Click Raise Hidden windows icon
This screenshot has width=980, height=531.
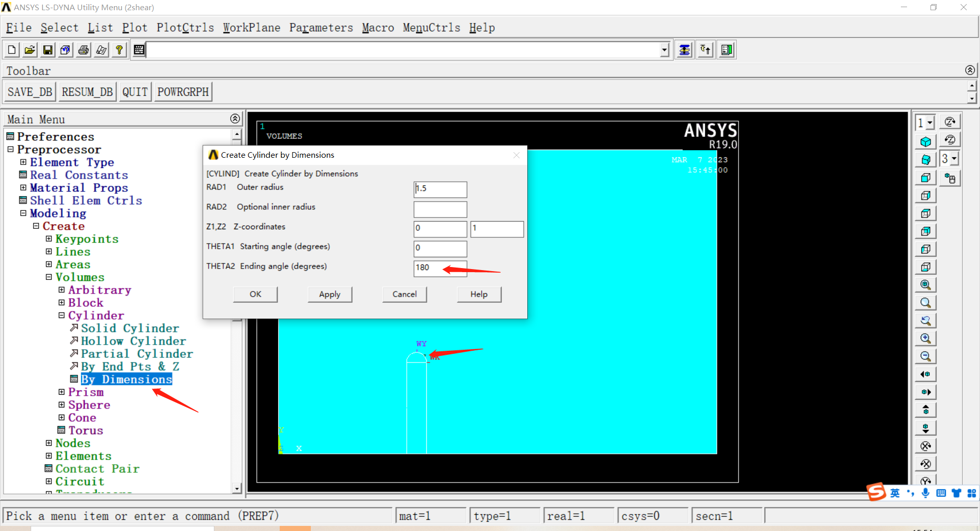coord(684,50)
